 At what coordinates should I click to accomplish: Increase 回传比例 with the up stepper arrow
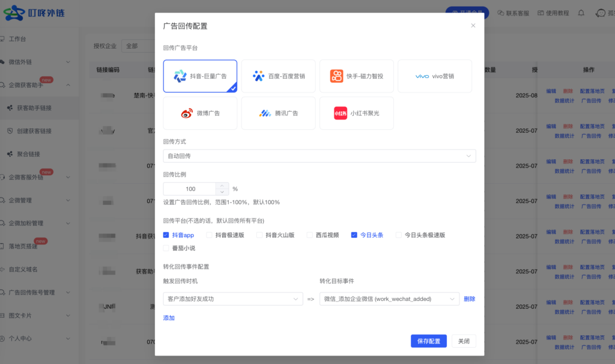point(222,186)
